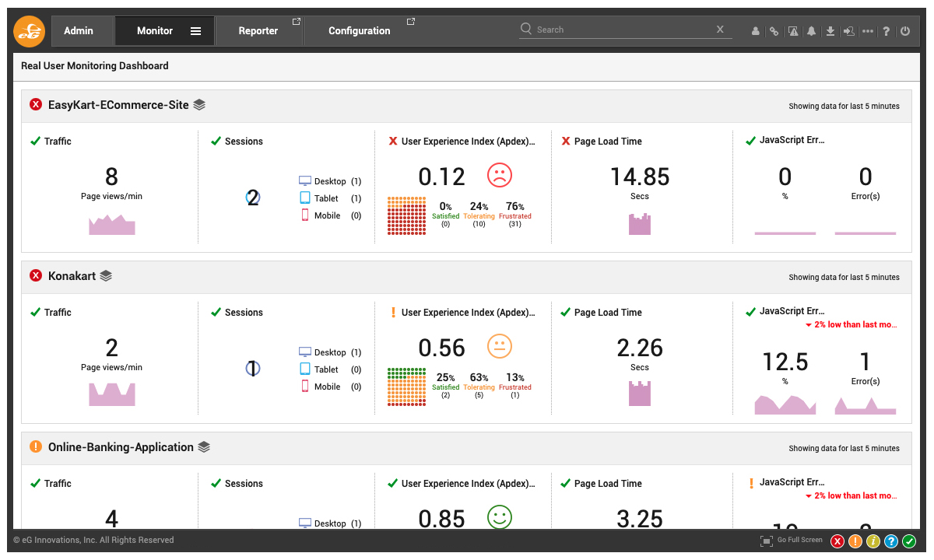Click the chain link icon in header
The image size is (934, 560).
[x=774, y=31]
